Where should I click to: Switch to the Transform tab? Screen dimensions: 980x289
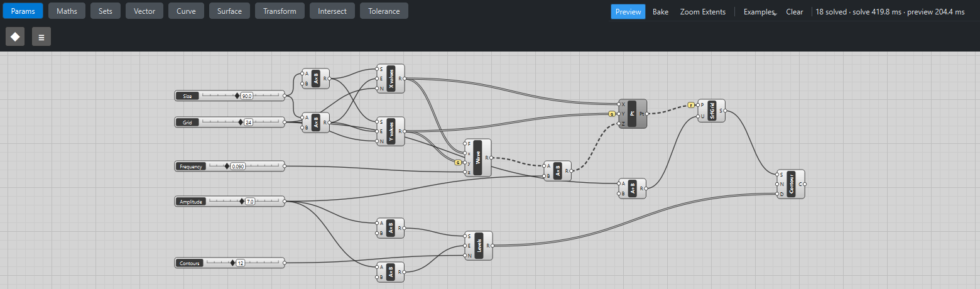(280, 11)
